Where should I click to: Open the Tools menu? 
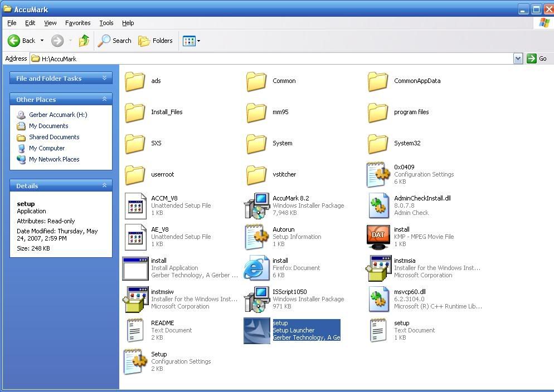click(x=106, y=23)
